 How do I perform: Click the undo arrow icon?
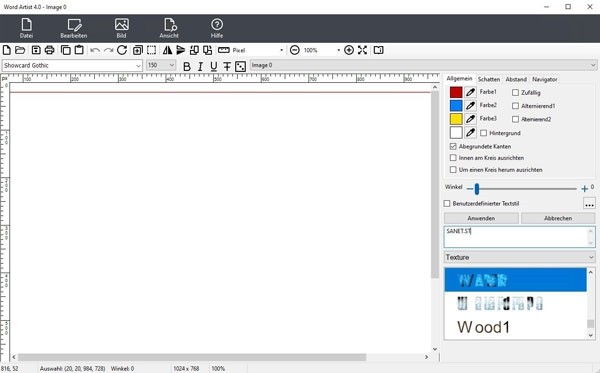[95, 50]
